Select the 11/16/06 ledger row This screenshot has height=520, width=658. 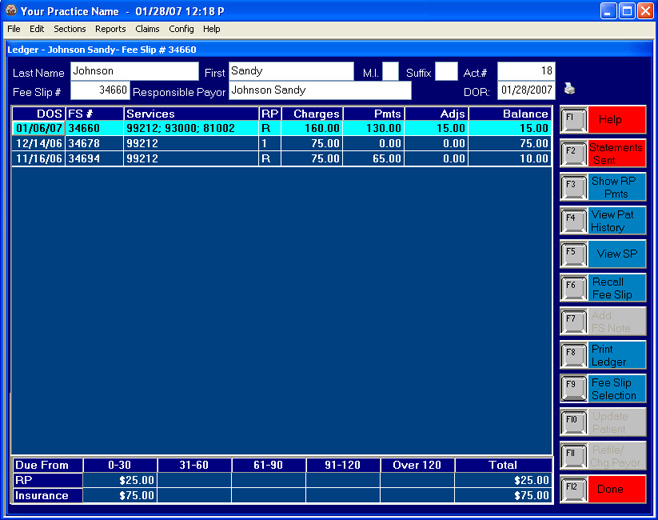(x=281, y=159)
